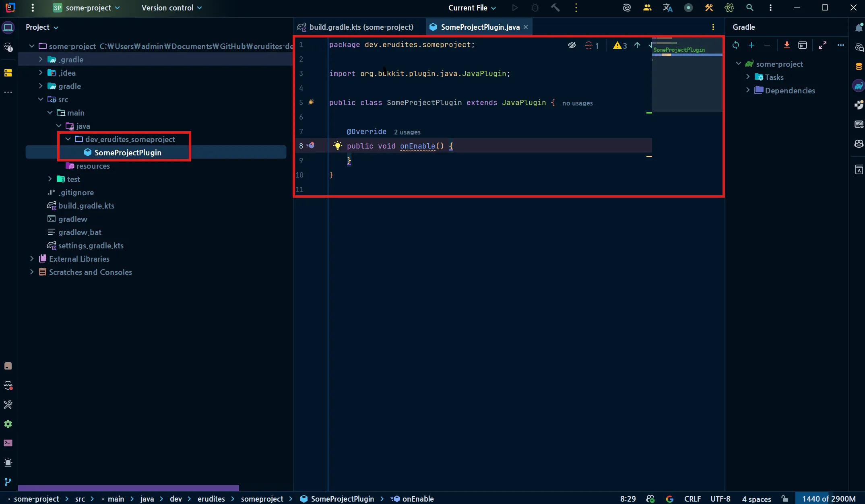The height and width of the screenshot is (504, 865).
Task: Expand the Tasks node in the Gradle panel
Action: pos(748,77)
